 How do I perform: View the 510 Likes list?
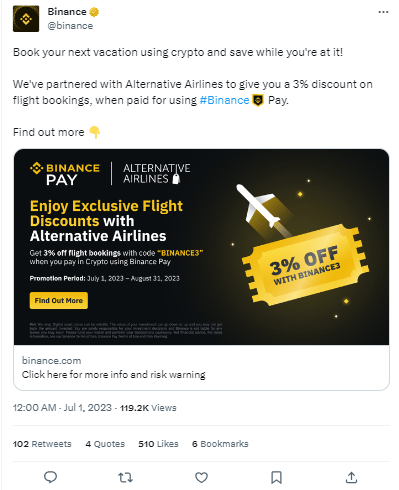click(158, 444)
